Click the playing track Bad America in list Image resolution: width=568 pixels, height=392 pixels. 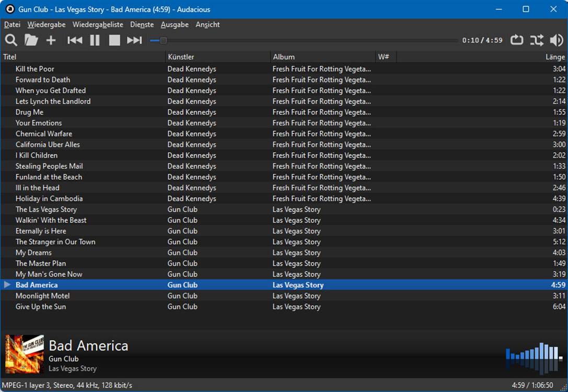pyautogui.click(x=284, y=285)
